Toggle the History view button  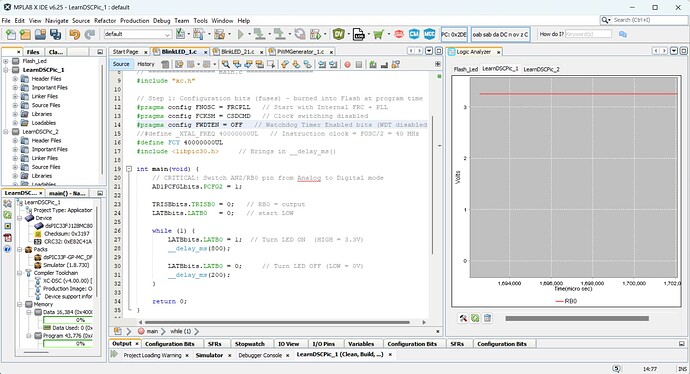pyautogui.click(x=146, y=64)
